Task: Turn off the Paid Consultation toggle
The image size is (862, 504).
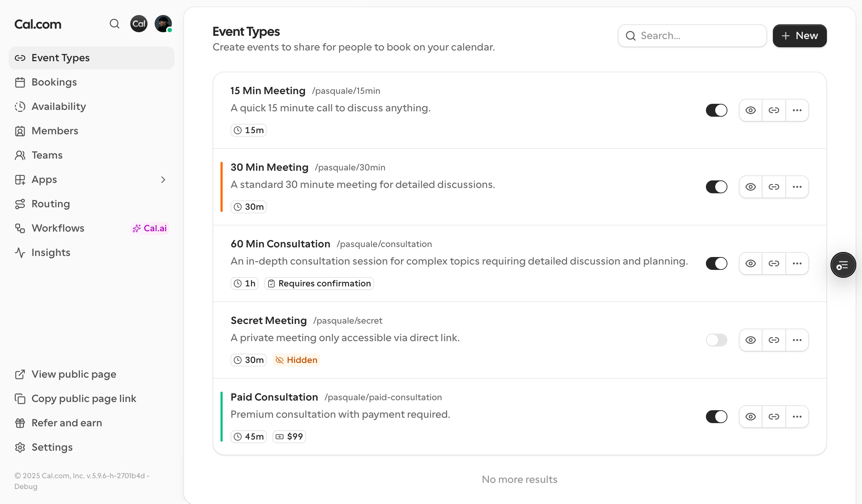Action: (x=717, y=417)
